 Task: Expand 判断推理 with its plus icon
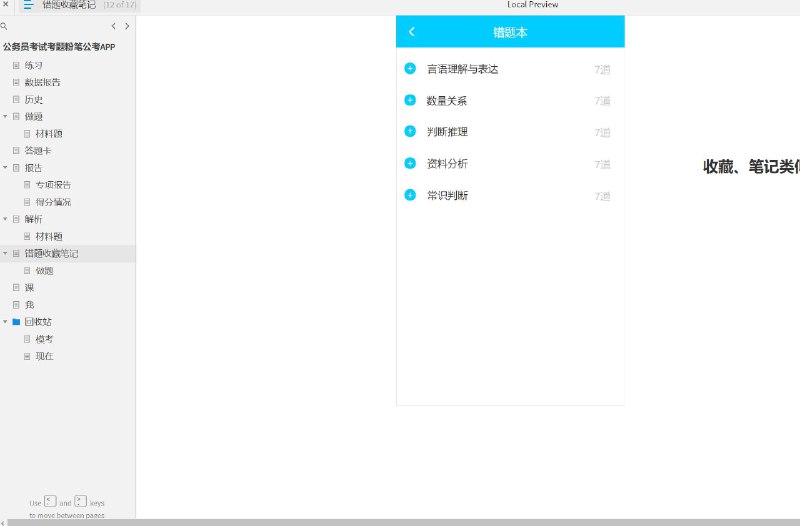click(x=410, y=131)
